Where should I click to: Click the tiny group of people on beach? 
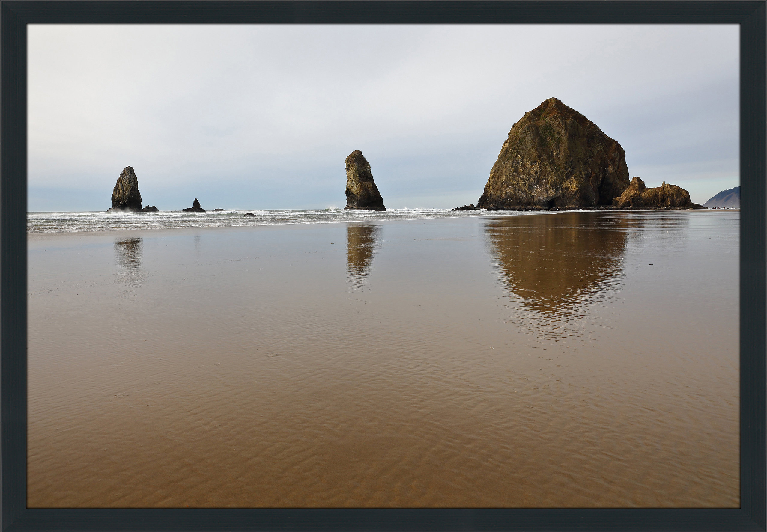[717, 208]
